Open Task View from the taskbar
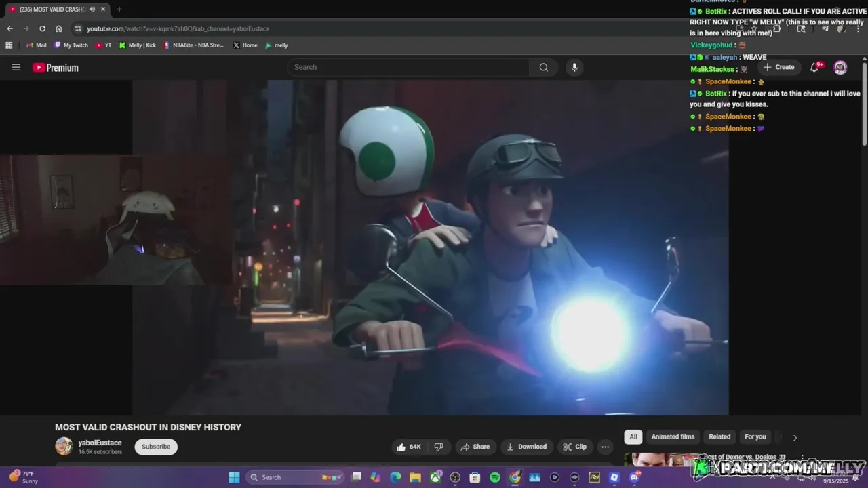The image size is (868, 488). pyautogui.click(x=356, y=477)
